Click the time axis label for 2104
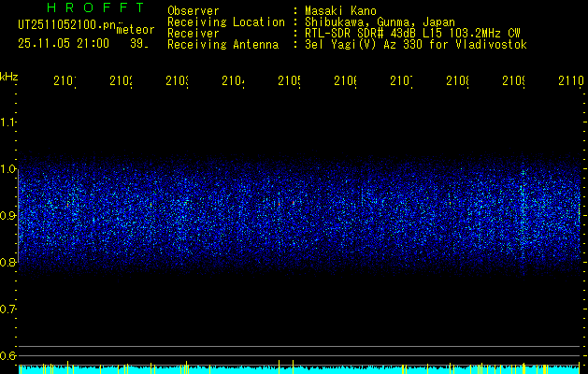 [x=234, y=80]
